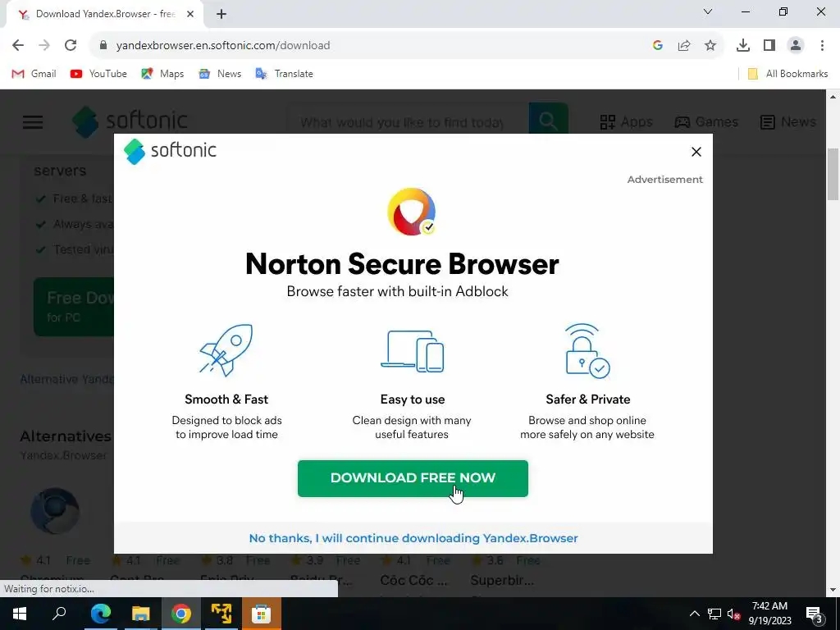The height and width of the screenshot is (630, 840).
Task: Open Chrome three-dot menu
Action: 822,46
